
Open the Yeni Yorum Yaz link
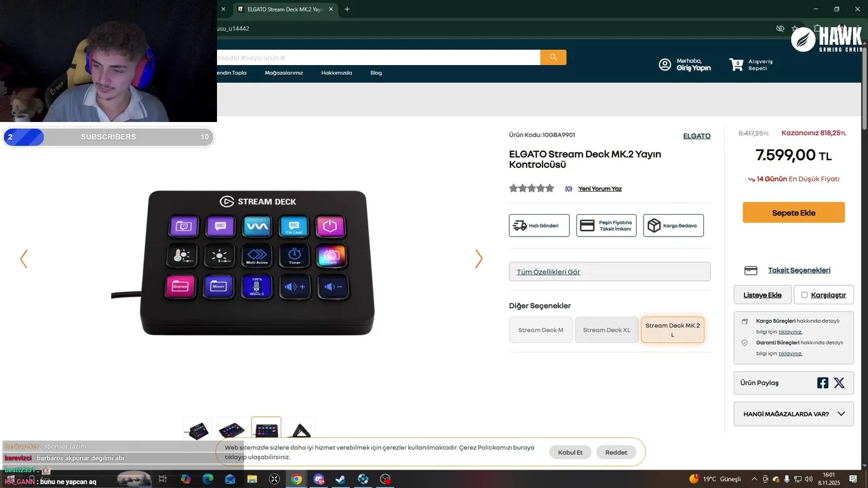[x=600, y=188]
